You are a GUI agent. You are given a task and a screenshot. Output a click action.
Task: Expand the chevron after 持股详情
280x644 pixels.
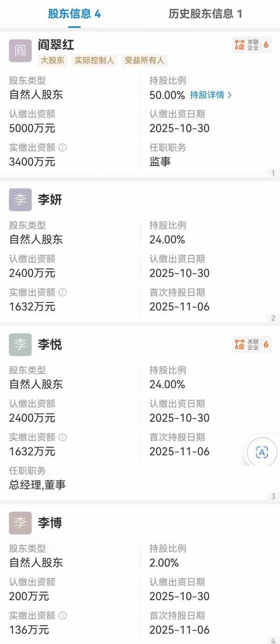coord(229,96)
